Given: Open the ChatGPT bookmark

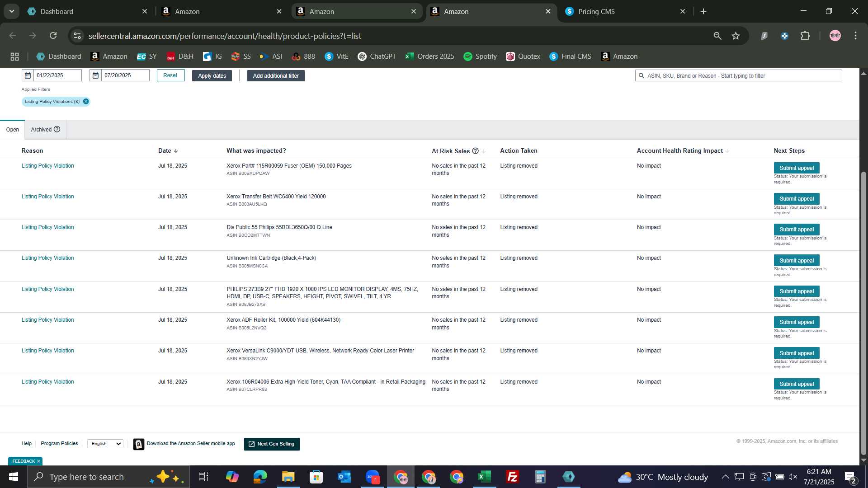Looking at the screenshot, I should (x=377, y=56).
